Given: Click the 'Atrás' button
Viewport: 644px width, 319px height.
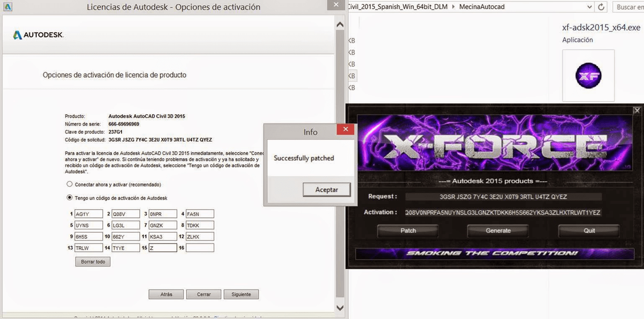Looking at the screenshot, I should [166, 294].
